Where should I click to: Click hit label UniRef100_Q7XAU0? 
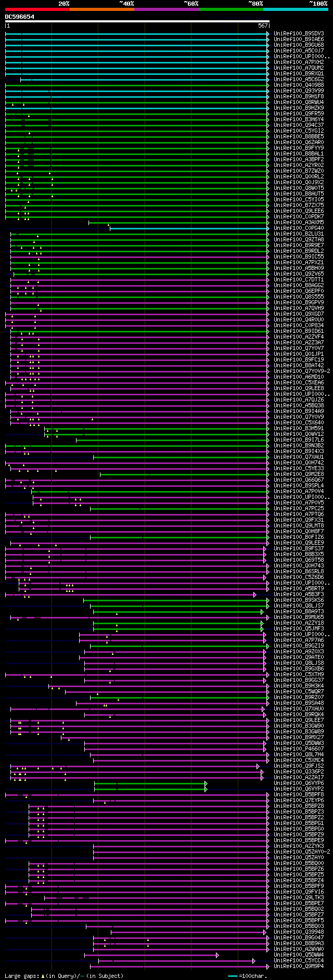299,709
